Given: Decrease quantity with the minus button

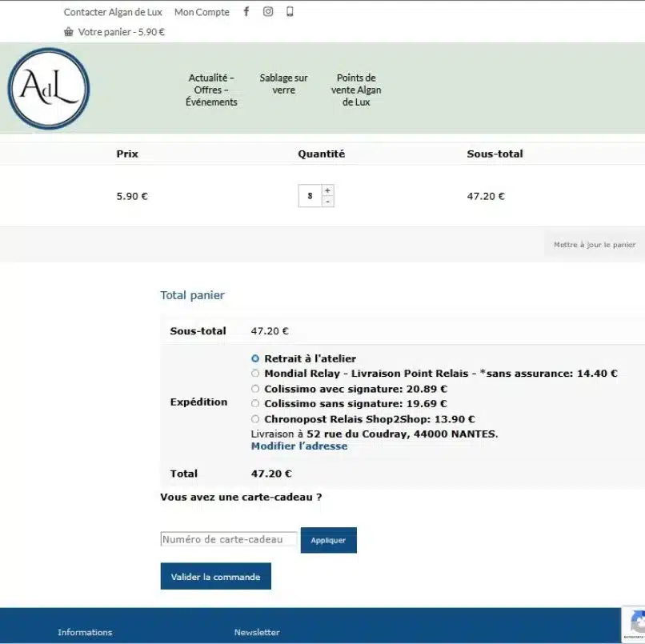Looking at the screenshot, I should pyautogui.click(x=327, y=202).
